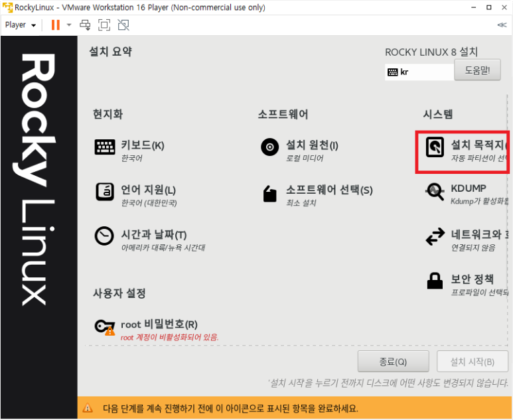The image size is (513, 420).
Task: Click Send Ctrl+Alt+Del toolbar icon
Action: click(x=86, y=25)
